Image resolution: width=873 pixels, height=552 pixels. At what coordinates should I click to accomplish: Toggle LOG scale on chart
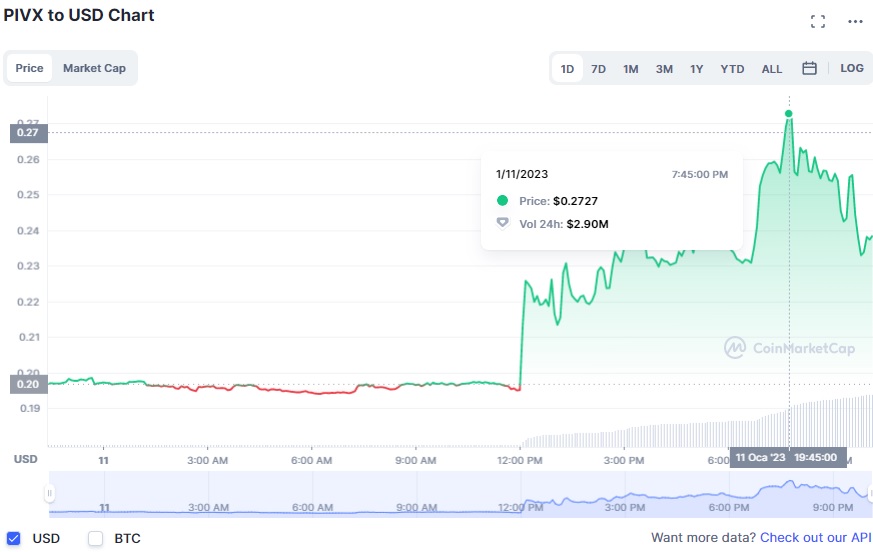(x=852, y=68)
